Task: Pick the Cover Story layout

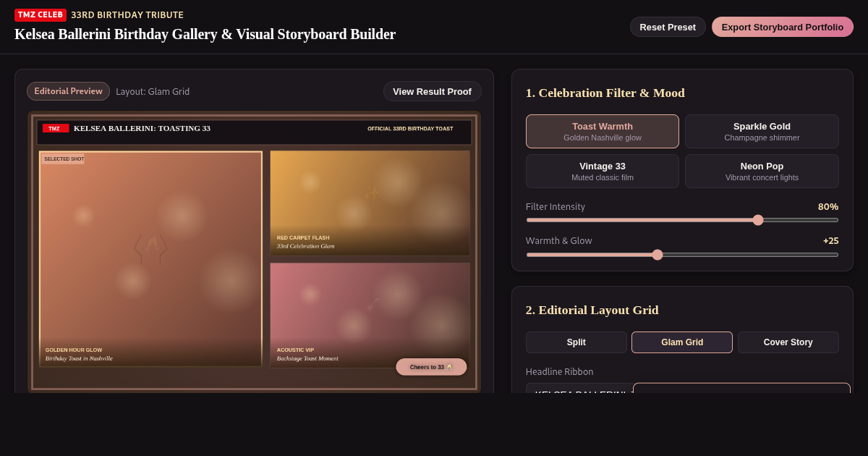Action: pos(788,342)
